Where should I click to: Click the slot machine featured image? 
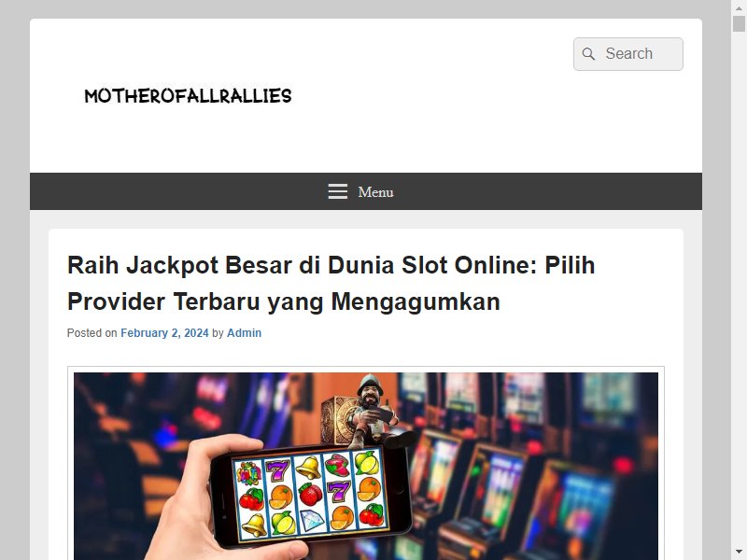click(366, 466)
